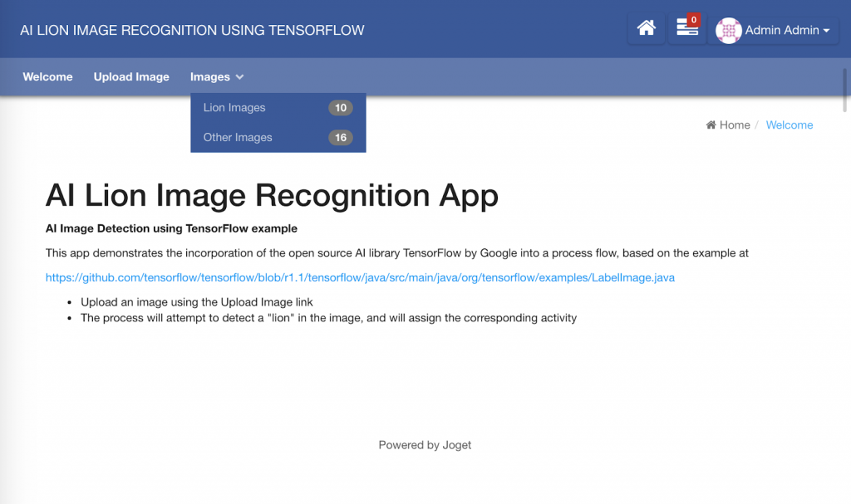851x504 pixels.
Task: Open the Admin Admin user dropdown
Action: tap(774, 30)
